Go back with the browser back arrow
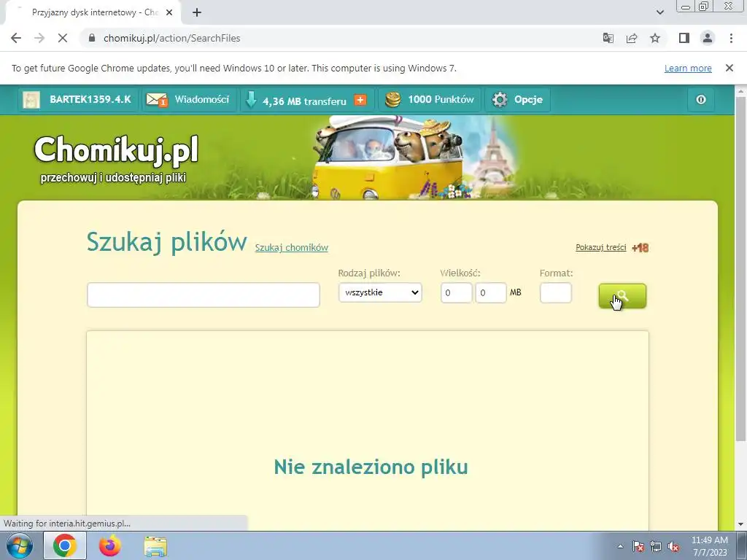Screen dimensions: 747x560 click(x=16, y=38)
